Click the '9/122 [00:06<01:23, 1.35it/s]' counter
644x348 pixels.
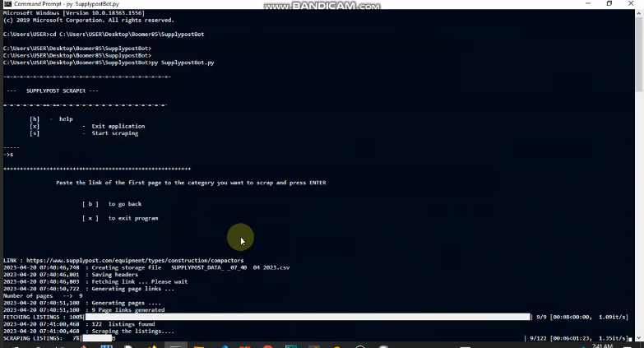click(579, 339)
